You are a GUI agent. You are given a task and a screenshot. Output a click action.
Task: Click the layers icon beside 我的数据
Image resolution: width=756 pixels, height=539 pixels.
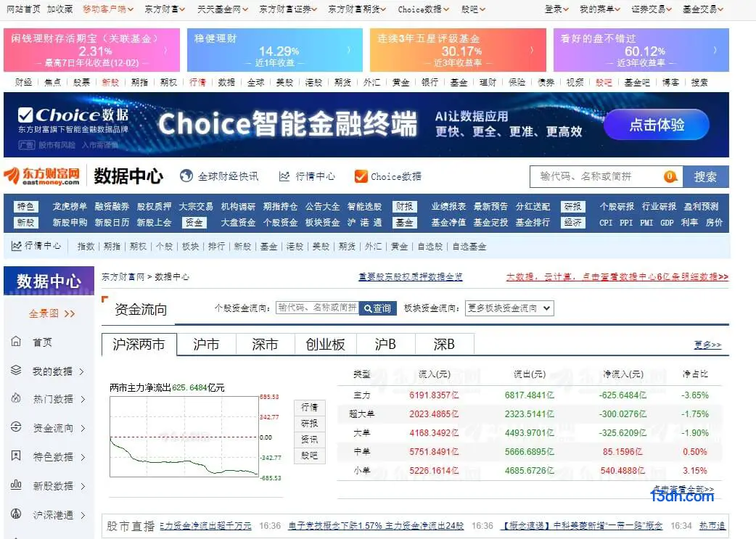click(x=16, y=370)
